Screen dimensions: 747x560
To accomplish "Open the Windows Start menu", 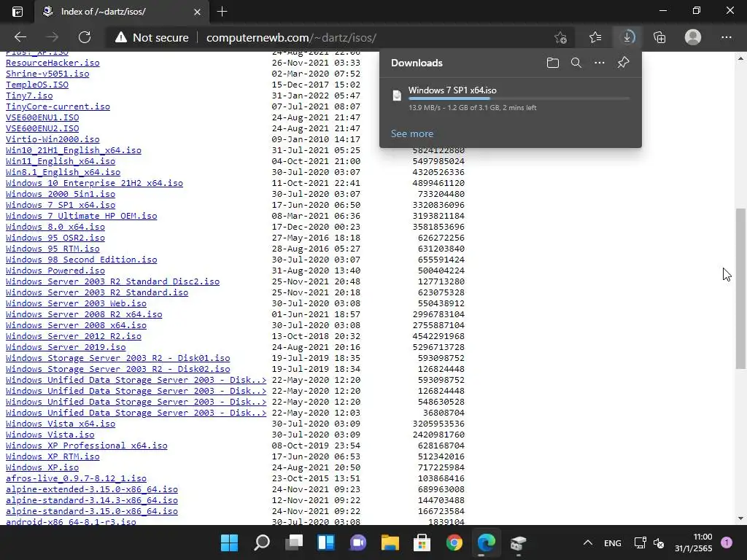I will click(229, 542).
